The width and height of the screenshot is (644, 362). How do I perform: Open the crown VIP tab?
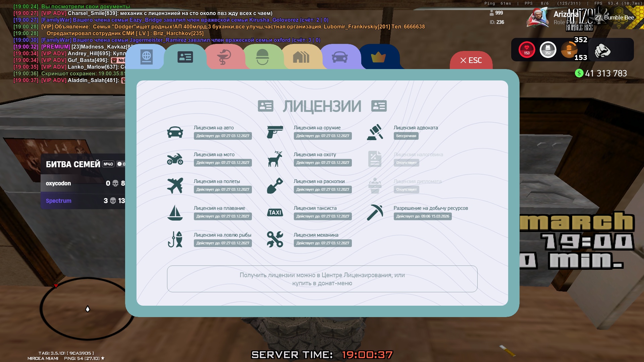click(378, 57)
